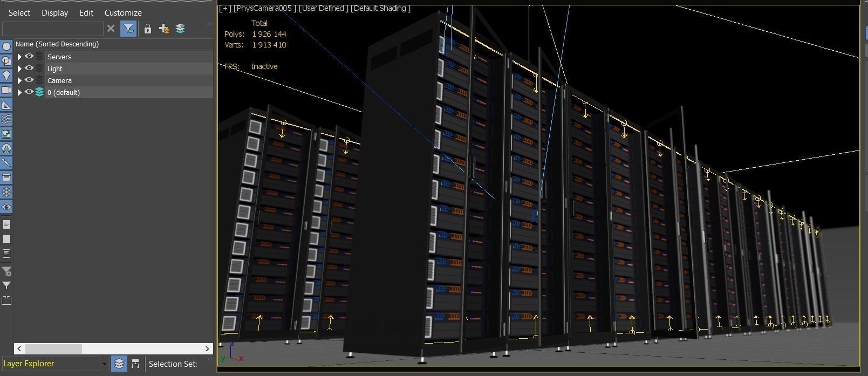Toggle the Display Groups filter icon

coord(6,134)
